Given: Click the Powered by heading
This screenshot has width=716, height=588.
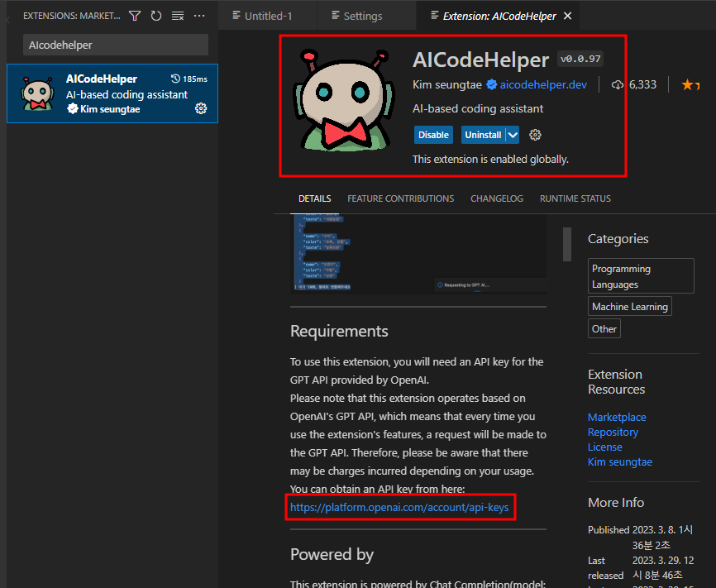Looking at the screenshot, I should click(332, 554).
